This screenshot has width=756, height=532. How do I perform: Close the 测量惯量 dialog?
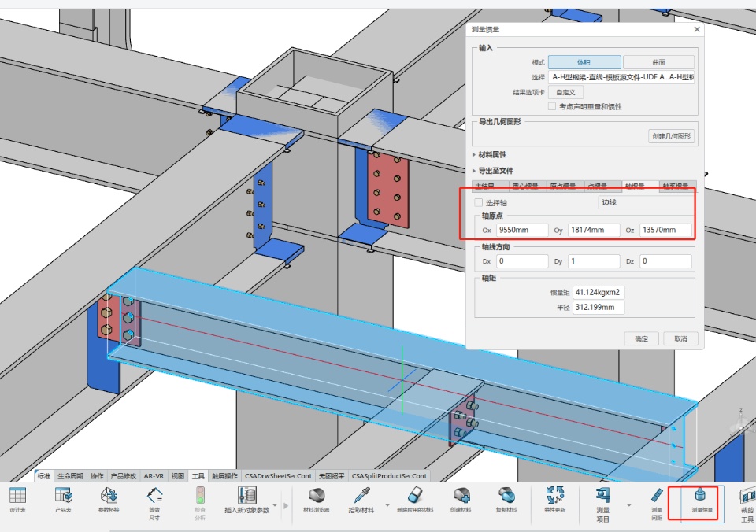tap(697, 29)
